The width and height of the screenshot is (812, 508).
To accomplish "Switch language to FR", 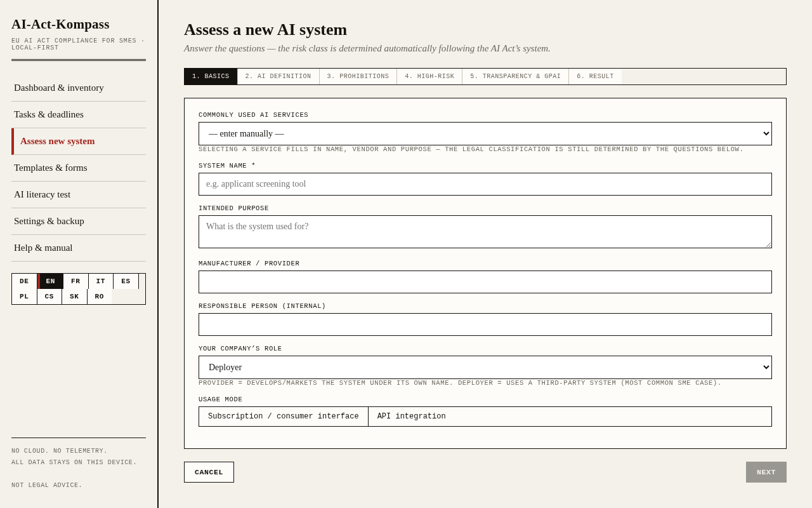I will [x=75, y=281].
